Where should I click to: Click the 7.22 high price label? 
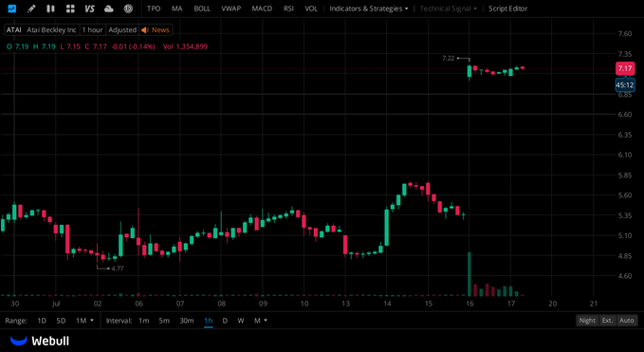[448, 58]
